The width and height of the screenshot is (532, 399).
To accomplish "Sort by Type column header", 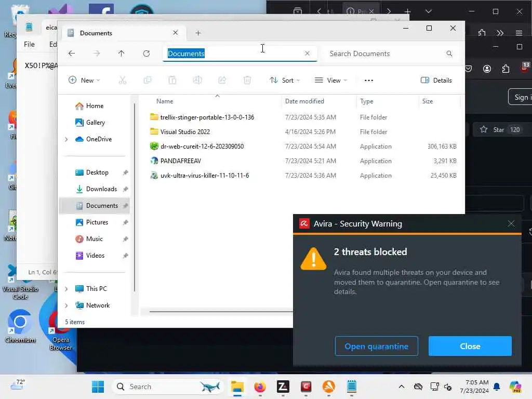I will pos(366,101).
